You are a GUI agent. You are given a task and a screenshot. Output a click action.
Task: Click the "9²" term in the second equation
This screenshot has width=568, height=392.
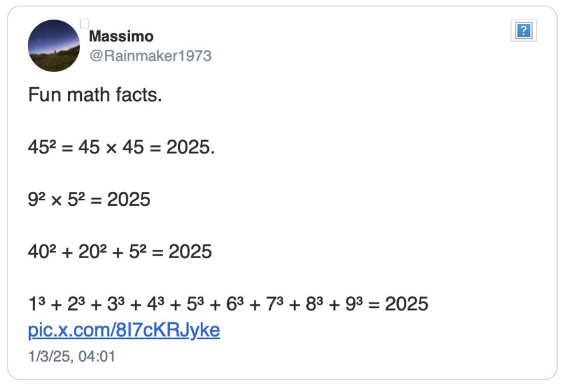pos(37,199)
